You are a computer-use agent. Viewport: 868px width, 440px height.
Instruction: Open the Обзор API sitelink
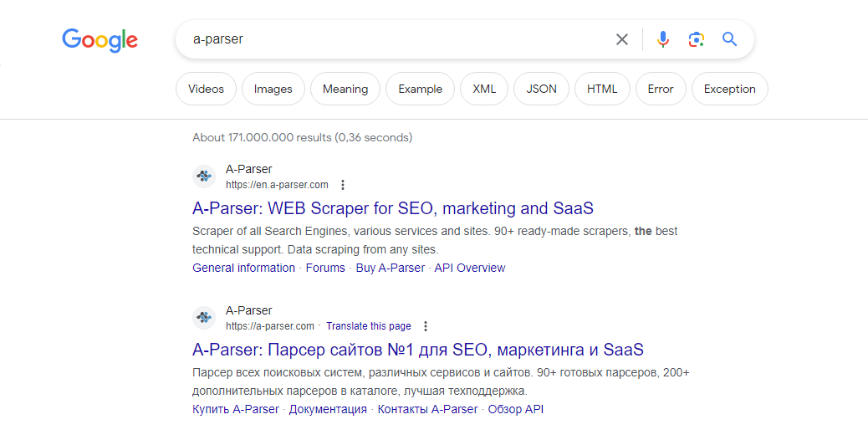click(x=516, y=410)
